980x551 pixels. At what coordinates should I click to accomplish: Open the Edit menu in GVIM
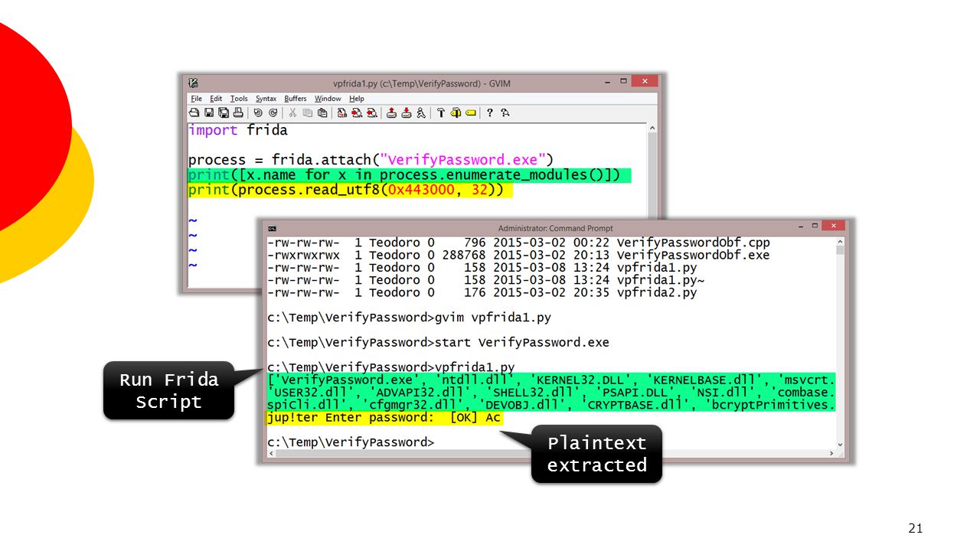point(216,99)
